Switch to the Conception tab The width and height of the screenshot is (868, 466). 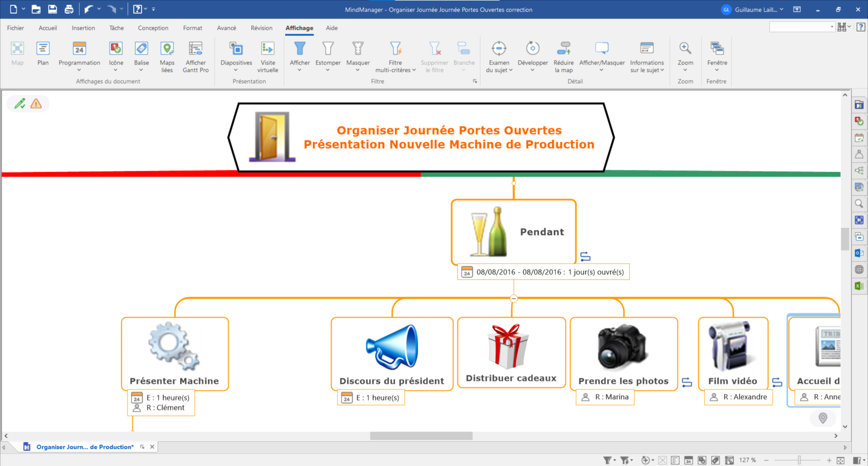(x=153, y=28)
